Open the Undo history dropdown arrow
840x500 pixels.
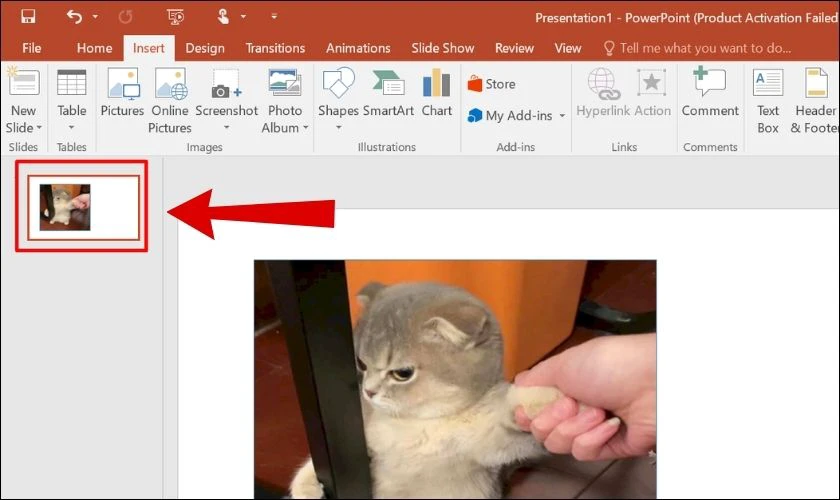[x=95, y=17]
